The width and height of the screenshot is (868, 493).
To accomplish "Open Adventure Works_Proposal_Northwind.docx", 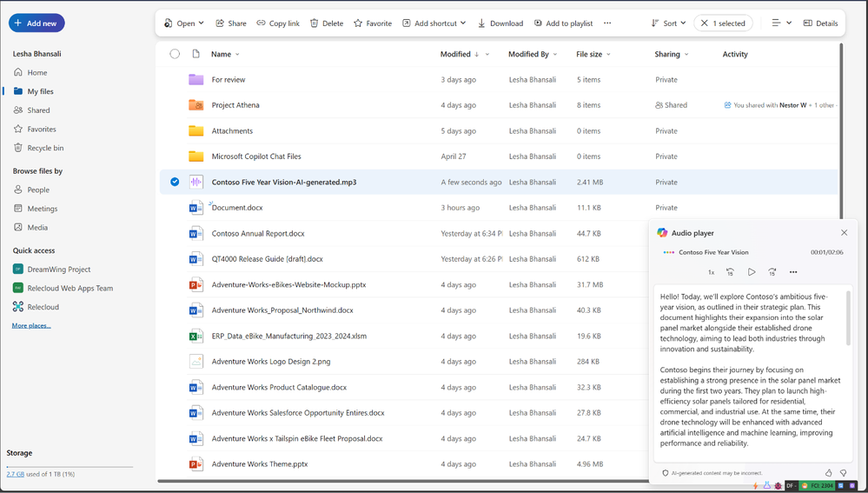I will (282, 310).
